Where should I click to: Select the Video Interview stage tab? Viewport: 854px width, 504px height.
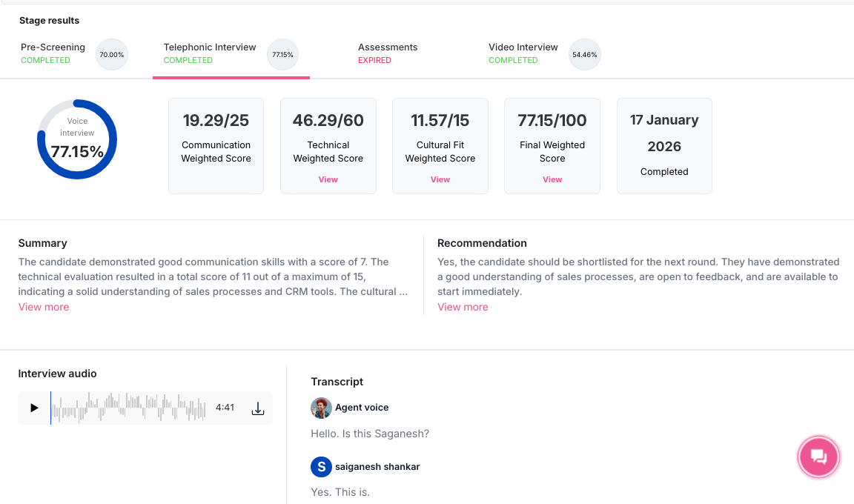pyautogui.click(x=523, y=53)
